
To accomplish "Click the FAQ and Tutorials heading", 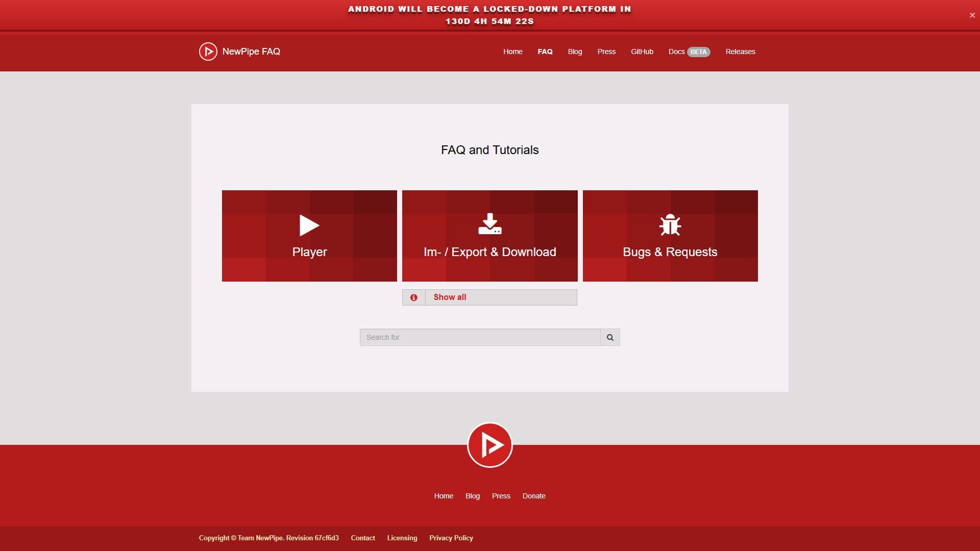I will (490, 150).
